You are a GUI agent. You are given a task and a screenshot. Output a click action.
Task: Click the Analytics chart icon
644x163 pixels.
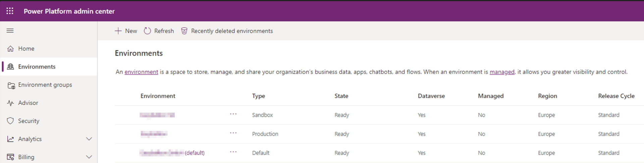click(x=10, y=139)
